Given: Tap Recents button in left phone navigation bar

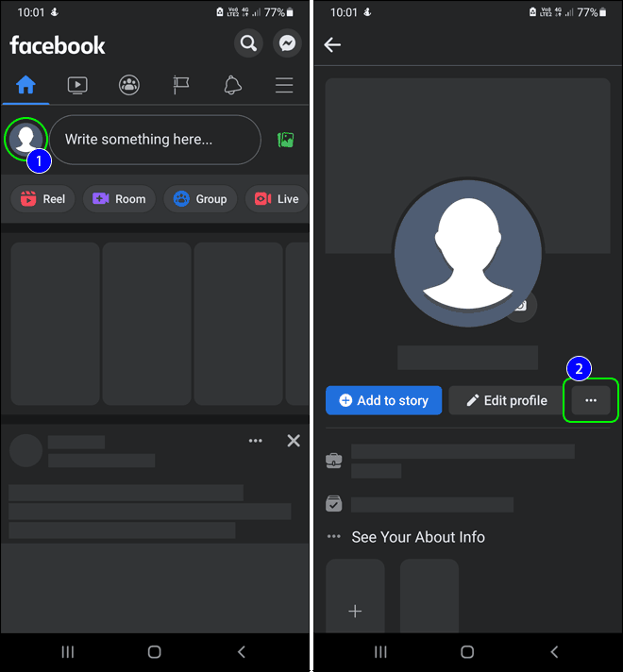Looking at the screenshot, I should 68,652.
